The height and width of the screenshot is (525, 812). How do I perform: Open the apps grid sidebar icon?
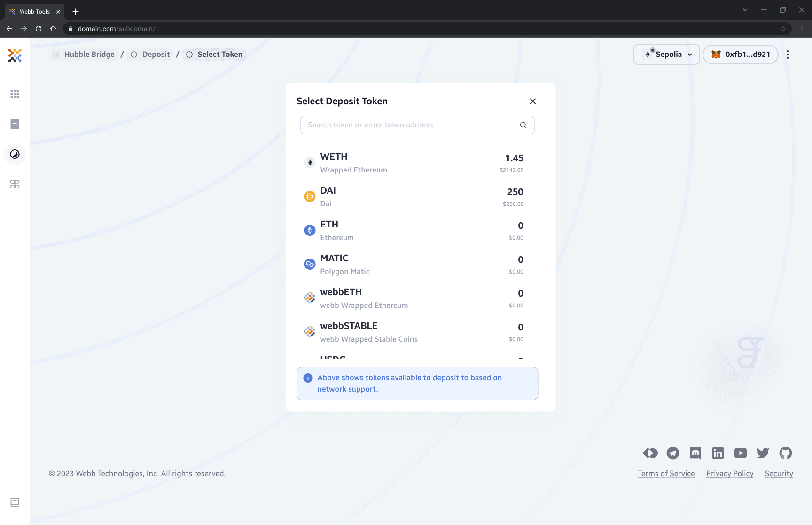tap(15, 94)
